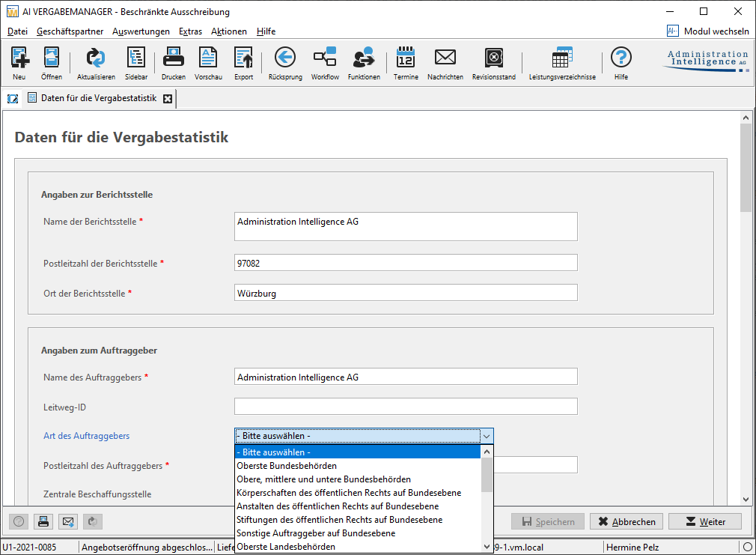Click Name der Berichtsstelle input field
This screenshot has width=756, height=555.
[x=406, y=226]
